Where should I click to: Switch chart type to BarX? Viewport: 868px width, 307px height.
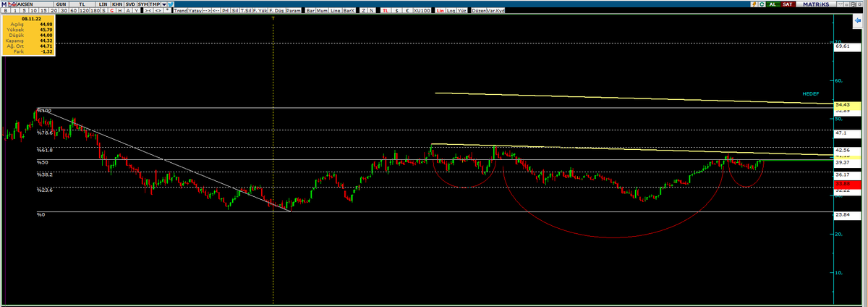(349, 11)
